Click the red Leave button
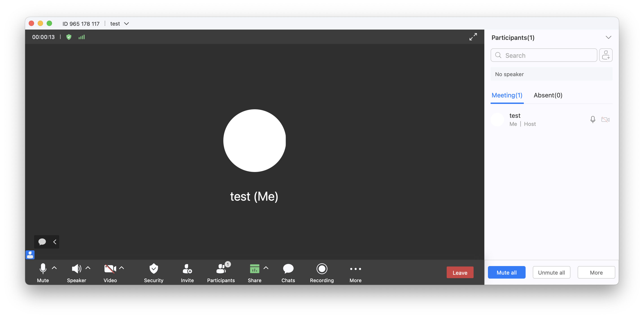This screenshot has width=644, height=318. point(460,272)
